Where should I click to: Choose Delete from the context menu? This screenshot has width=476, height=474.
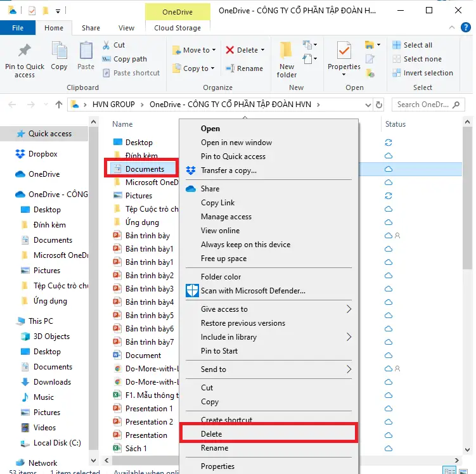pos(212,434)
